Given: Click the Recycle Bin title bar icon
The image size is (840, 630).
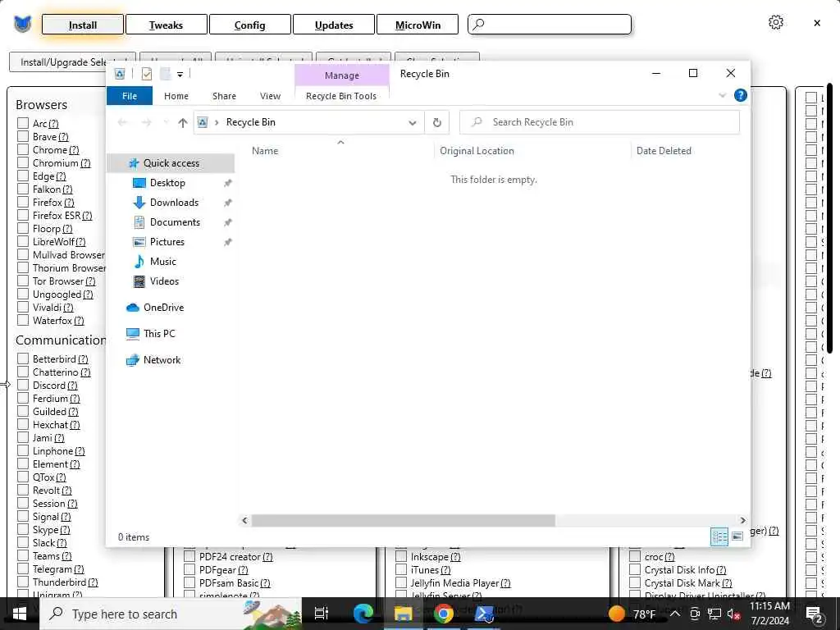Looking at the screenshot, I should coord(120,74).
